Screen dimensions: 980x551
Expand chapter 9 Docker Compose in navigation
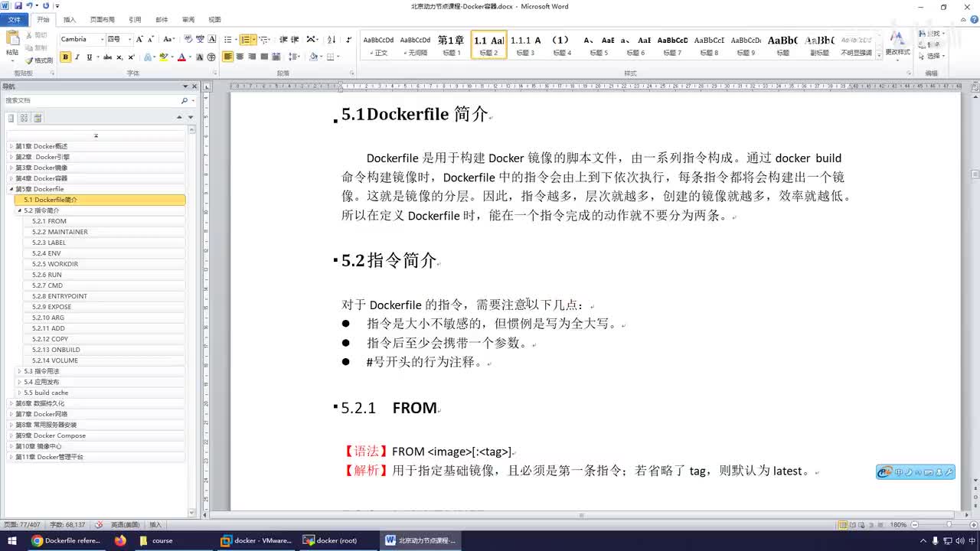(11, 435)
